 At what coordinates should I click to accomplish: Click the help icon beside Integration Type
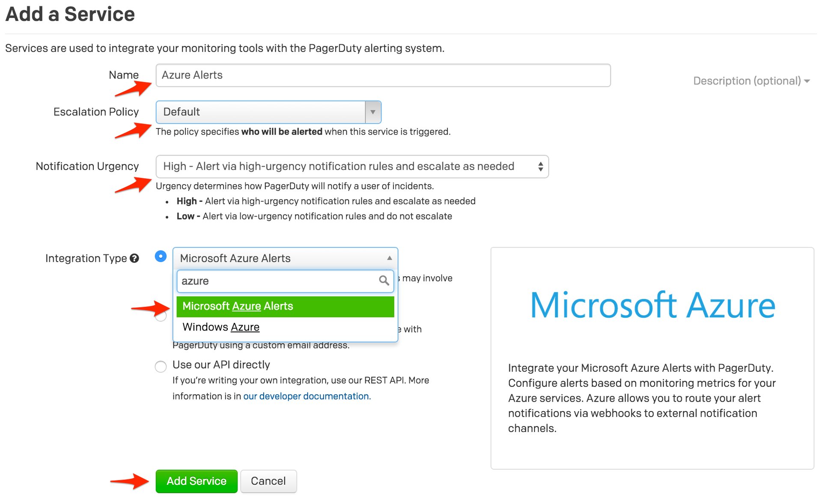pyautogui.click(x=134, y=258)
